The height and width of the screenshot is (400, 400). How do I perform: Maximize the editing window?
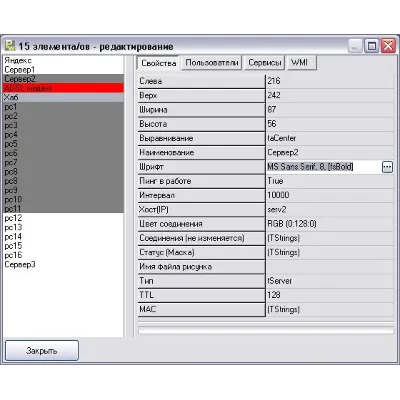(x=372, y=46)
